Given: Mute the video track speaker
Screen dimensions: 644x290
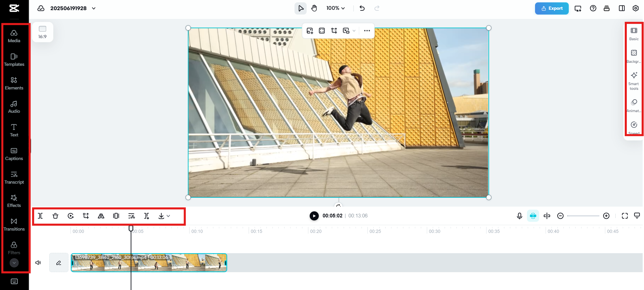Looking at the screenshot, I should coord(38,263).
